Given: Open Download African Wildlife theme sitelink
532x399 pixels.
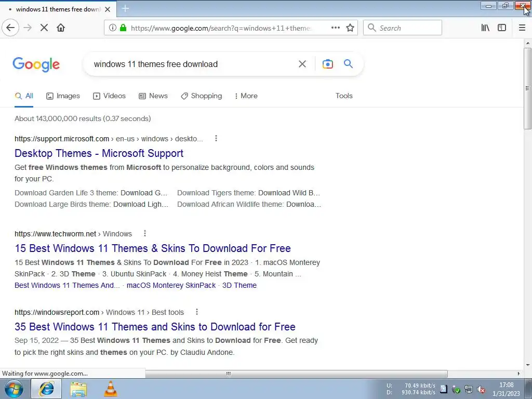Looking at the screenshot, I should (x=249, y=204).
